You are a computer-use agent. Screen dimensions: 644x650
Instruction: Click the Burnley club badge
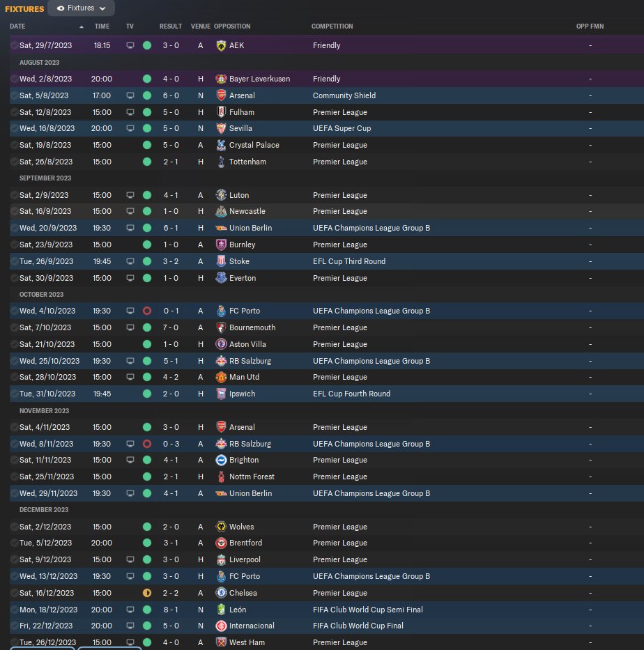point(221,245)
